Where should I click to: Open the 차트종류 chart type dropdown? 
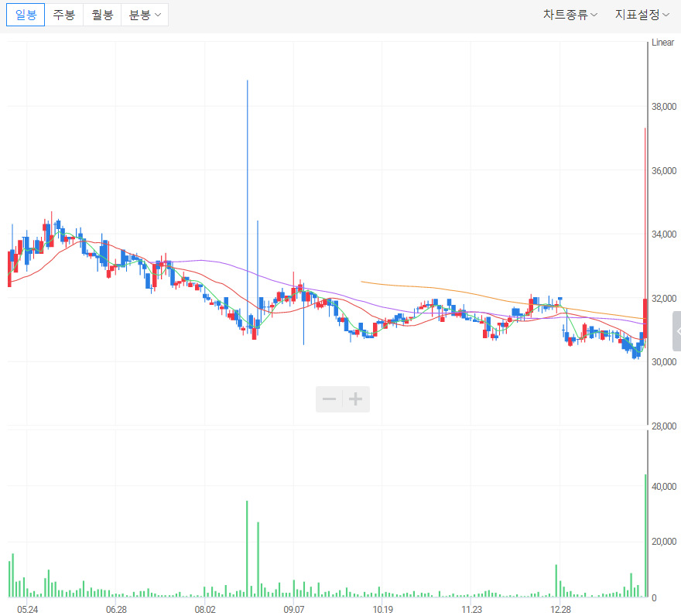[x=570, y=15]
